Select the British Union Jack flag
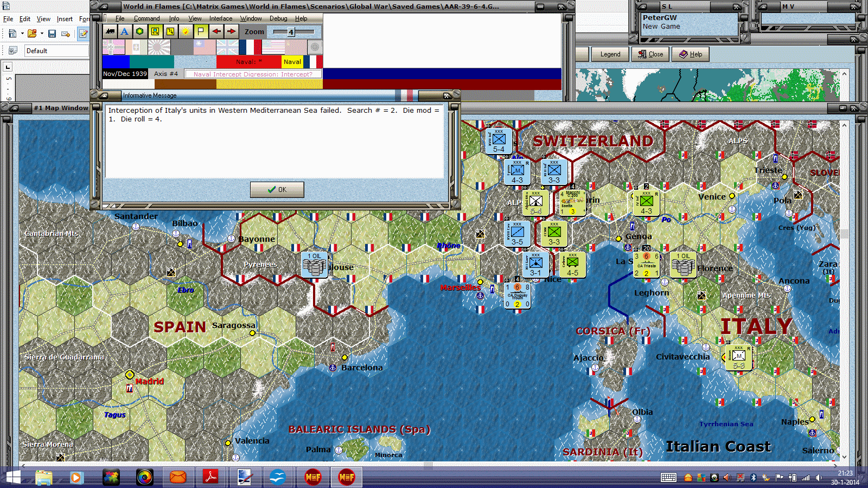The height and width of the screenshot is (488, 868). 227,47
